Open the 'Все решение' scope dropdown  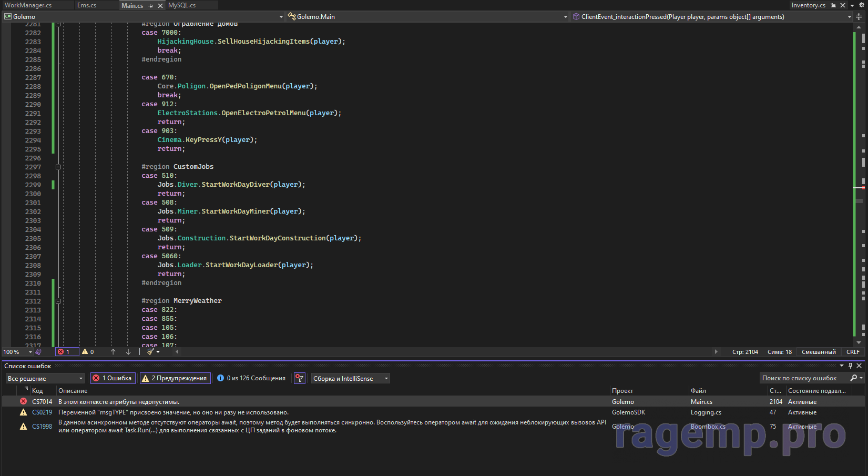tap(45, 379)
